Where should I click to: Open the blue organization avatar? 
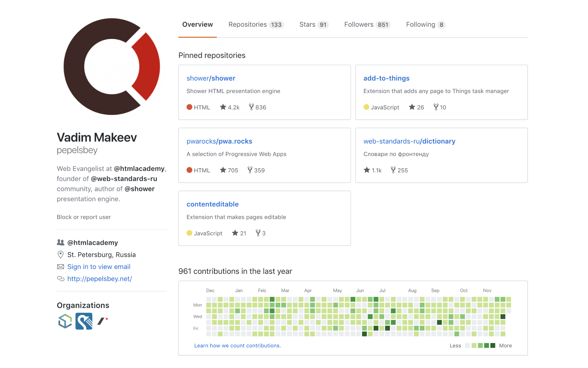(84, 321)
